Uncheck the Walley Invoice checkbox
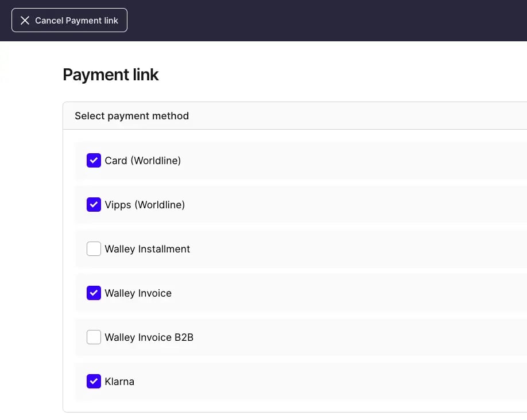 94,293
